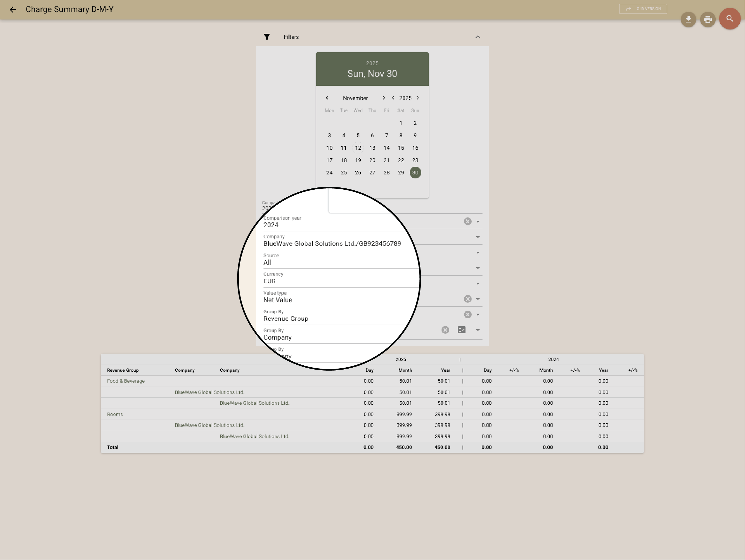This screenshot has width=745, height=560.
Task: Clear the Revenue Group grouping filter
Action: pyautogui.click(x=467, y=314)
